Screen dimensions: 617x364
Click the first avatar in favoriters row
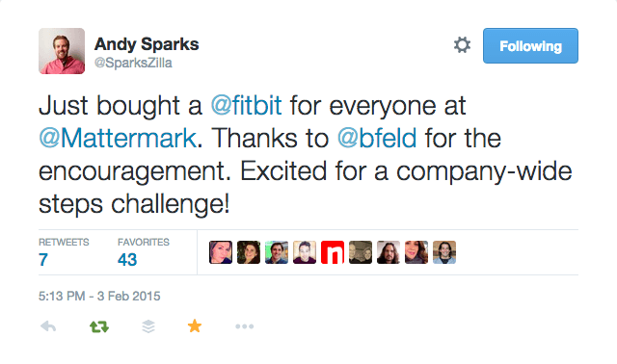(221, 252)
